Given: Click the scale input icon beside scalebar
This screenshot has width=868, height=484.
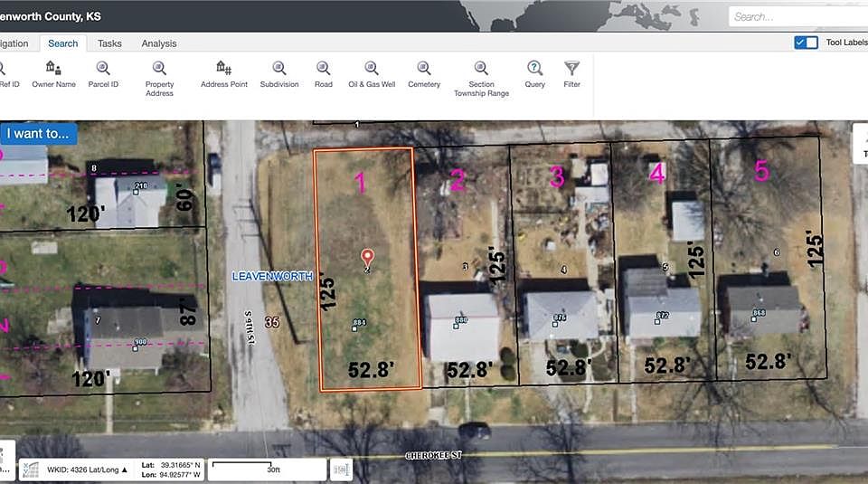Looking at the screenshot, I should pos(341,470).
